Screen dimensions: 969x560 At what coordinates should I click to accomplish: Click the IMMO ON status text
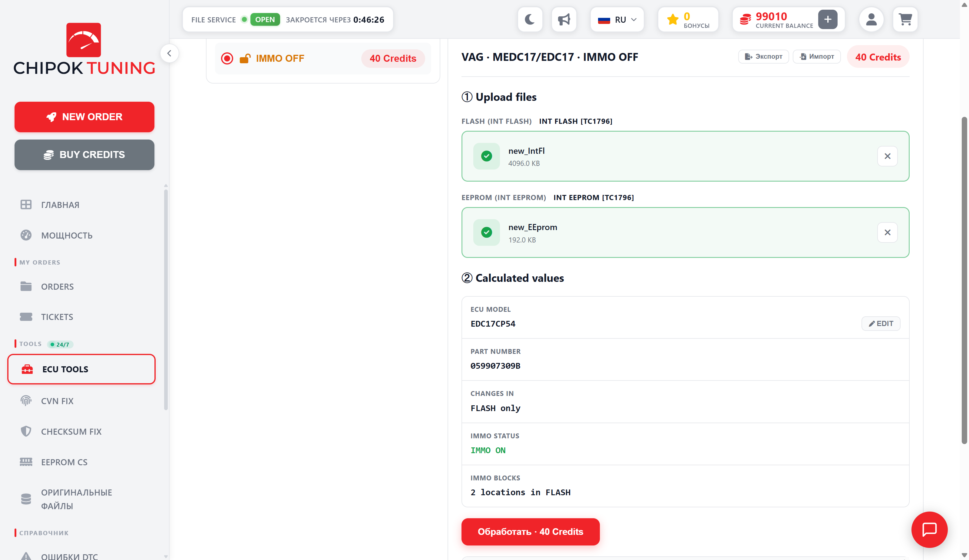click(x=488, y=450)
